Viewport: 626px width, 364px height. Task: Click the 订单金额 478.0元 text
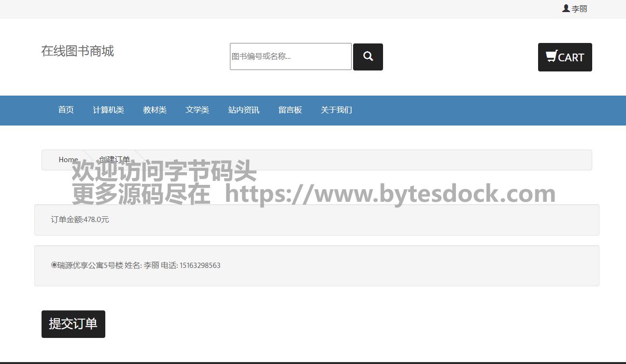pos(80,220)
